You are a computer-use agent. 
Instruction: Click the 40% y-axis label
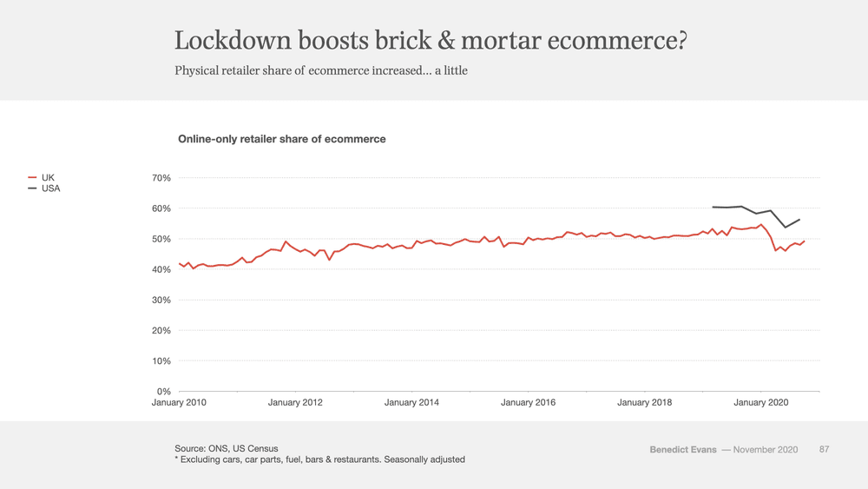tap(161, 269)
